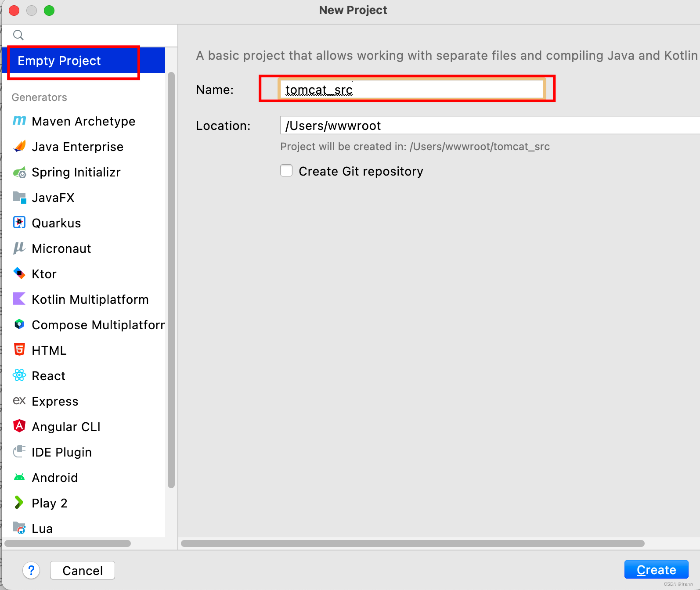The image size is (700, 590).
Task: Click the JavaFX folder icon
Action: (x=19, y=198)
